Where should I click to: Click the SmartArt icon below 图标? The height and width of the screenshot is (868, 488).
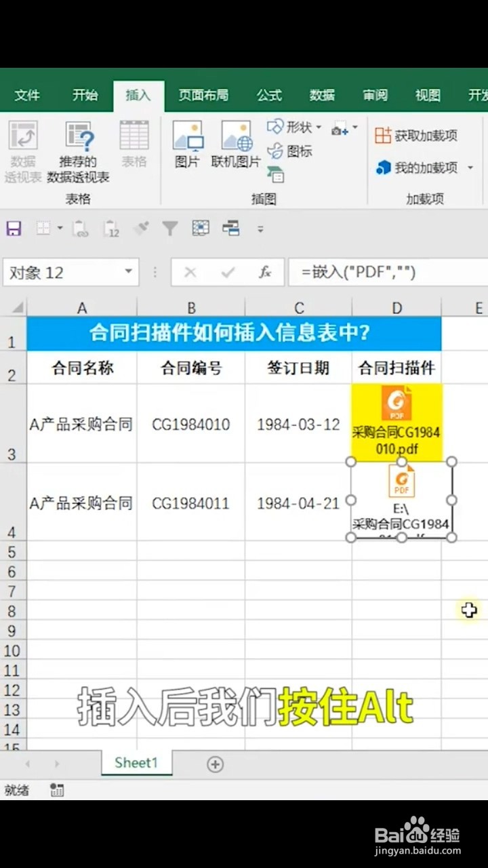275,175
